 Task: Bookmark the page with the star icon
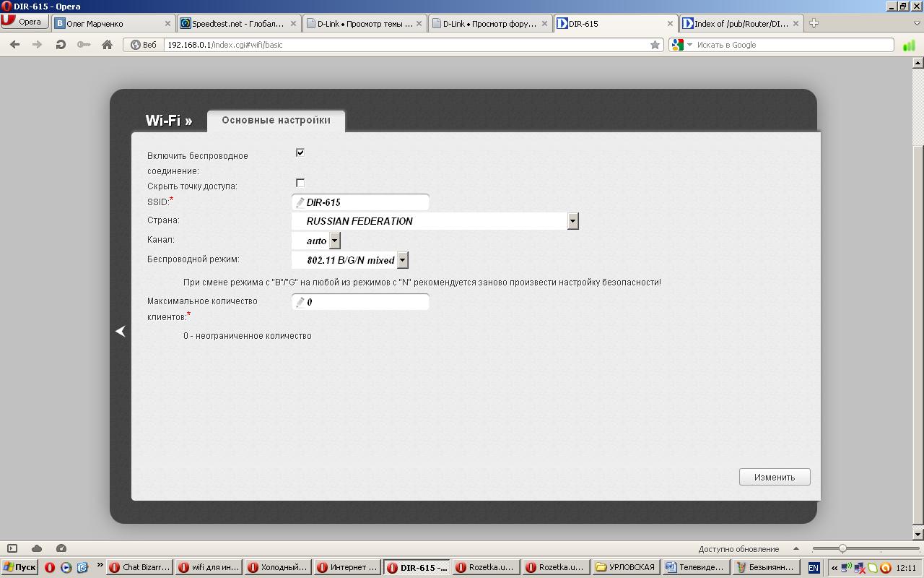(655, 45)
